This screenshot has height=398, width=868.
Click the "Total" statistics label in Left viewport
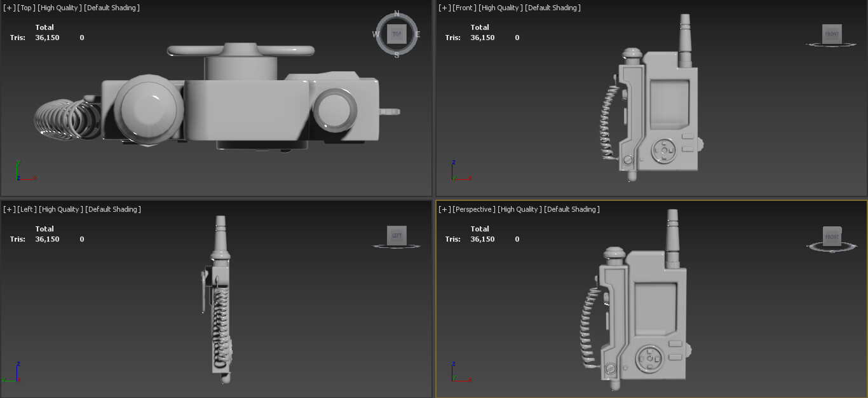(x=44, y=229)
